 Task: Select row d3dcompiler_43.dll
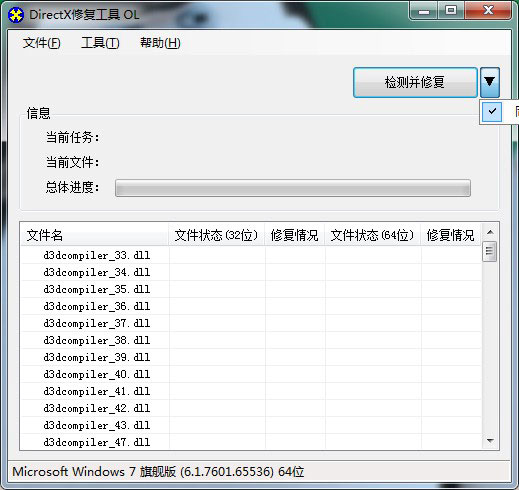[x=251, y=425]
